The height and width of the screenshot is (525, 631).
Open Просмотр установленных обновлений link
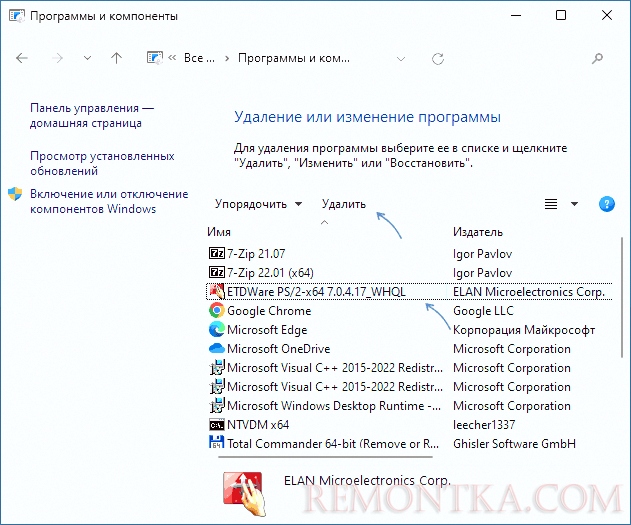[102, 163]
